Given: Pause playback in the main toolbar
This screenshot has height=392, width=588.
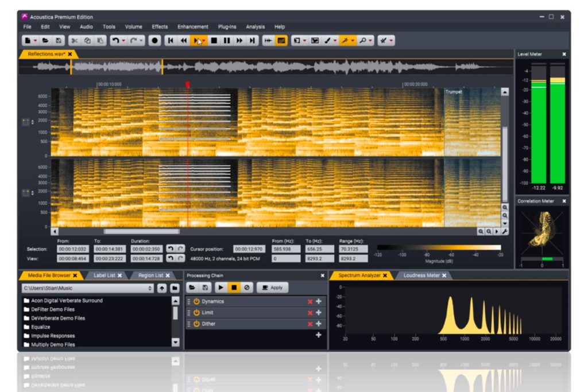Looking at the screenshot, I should (x=226, y=41).
